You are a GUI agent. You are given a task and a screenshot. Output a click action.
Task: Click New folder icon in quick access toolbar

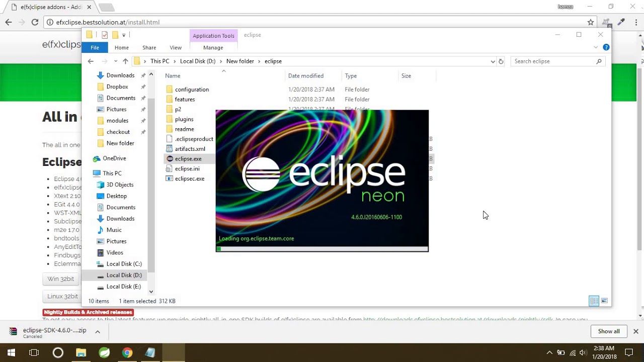[115, 35]
